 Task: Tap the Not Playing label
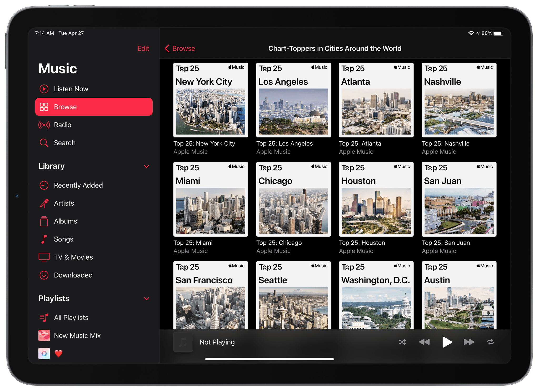(217, 342)
